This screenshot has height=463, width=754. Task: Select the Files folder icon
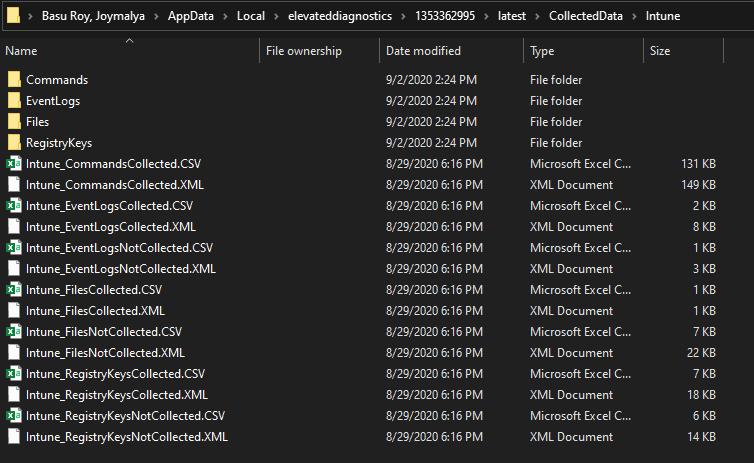[14, 122]
